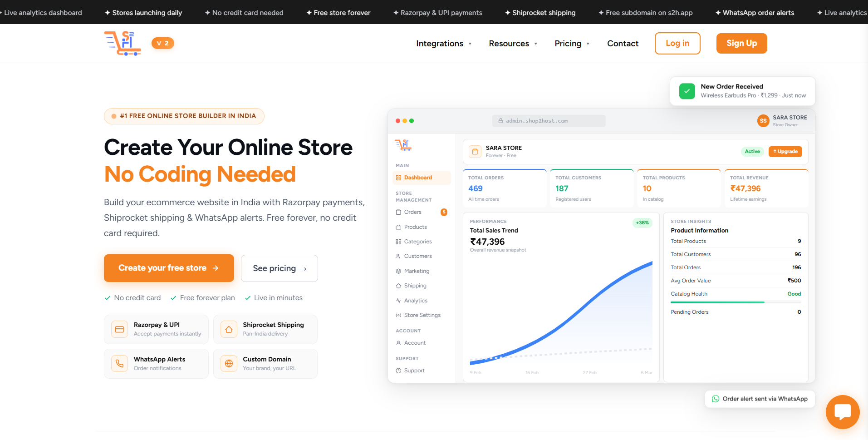868x440 pixels.
Task: Click the Total Products 10 stat card
Action: point(679,188)
